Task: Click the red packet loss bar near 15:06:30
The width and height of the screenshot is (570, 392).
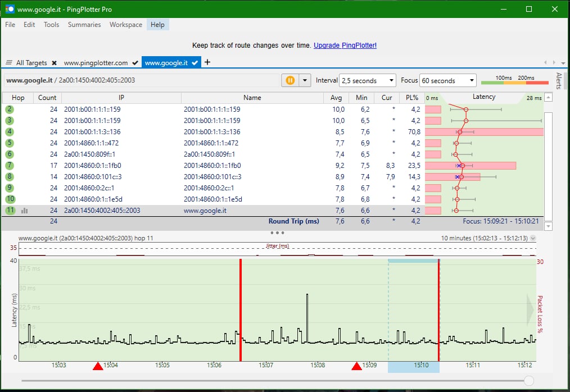Action: (241, 310)
